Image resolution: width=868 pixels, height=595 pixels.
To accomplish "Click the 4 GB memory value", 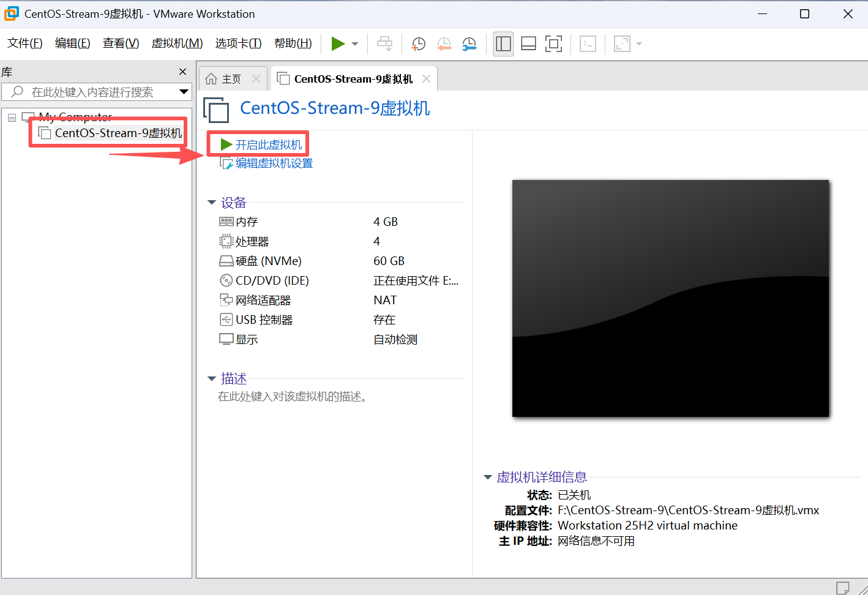I will click(386, 222).
